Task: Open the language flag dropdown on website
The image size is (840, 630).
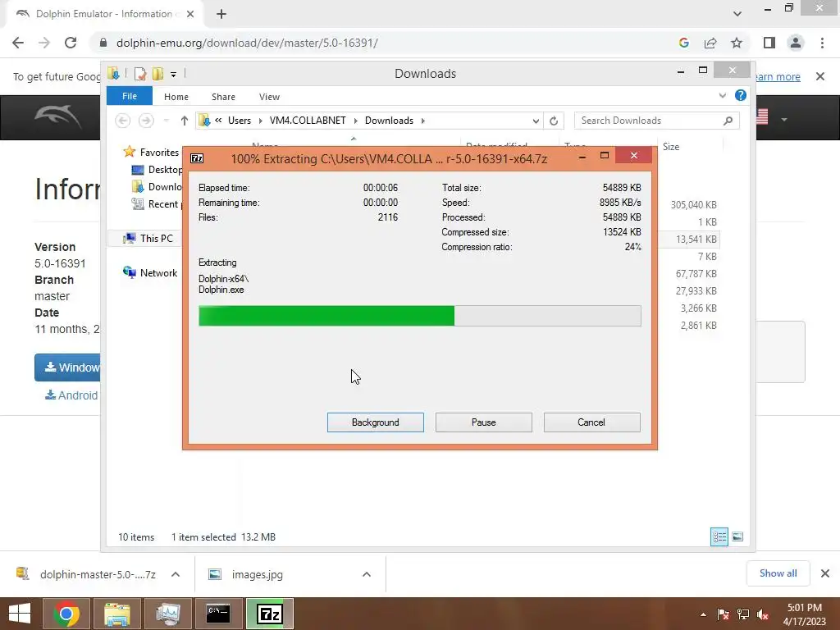Action: tap(771, 117)
